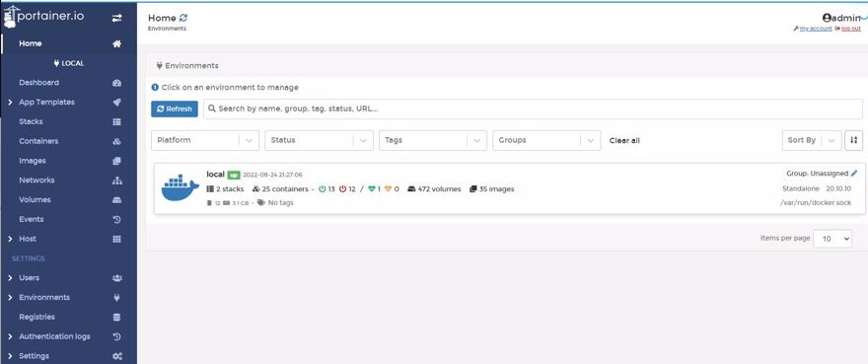This screenshot has height=364, width=868.
Task: Expand the Host menu chevron
Action: [11, 239]
